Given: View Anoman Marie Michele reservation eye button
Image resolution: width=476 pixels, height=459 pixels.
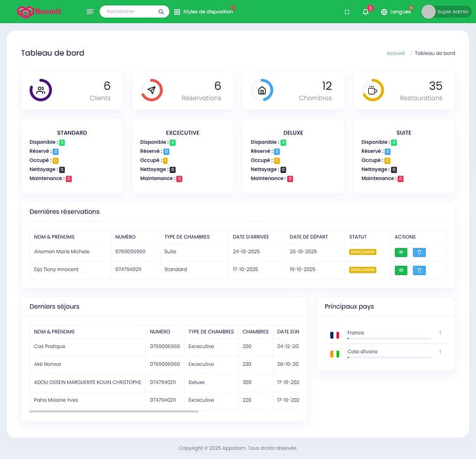Looking at the screenshot, I should 401,252.
